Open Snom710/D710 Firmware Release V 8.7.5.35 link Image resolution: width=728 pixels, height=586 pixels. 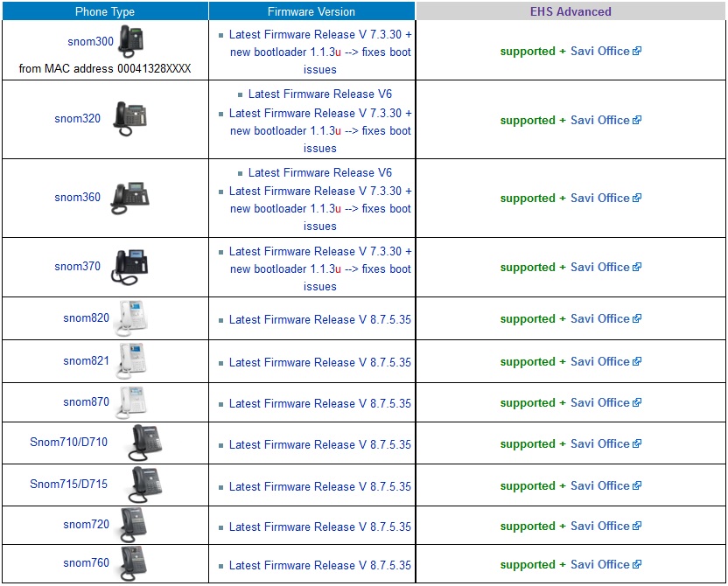(320, 444)
